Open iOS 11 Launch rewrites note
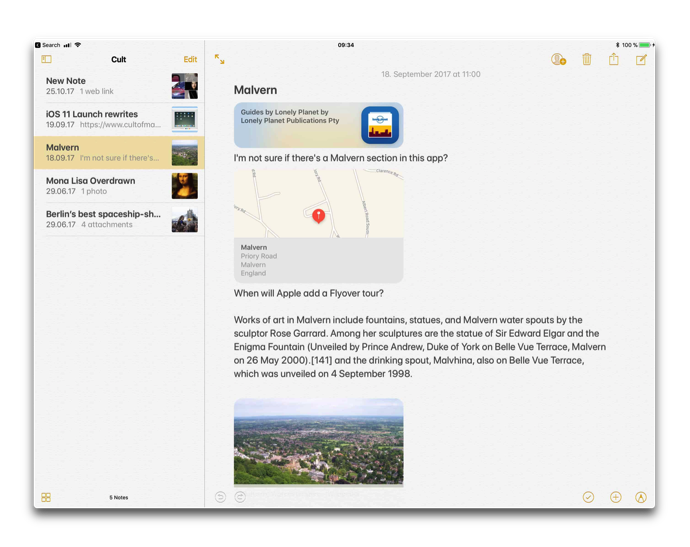The image size is (690, 547). 119,119
